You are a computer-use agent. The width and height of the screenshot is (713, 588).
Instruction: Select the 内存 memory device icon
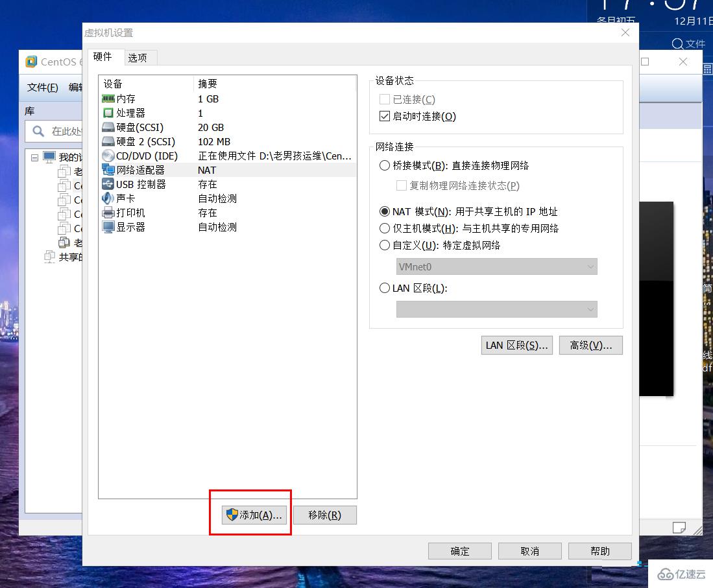pyautogui.click(x=108, y=99)
